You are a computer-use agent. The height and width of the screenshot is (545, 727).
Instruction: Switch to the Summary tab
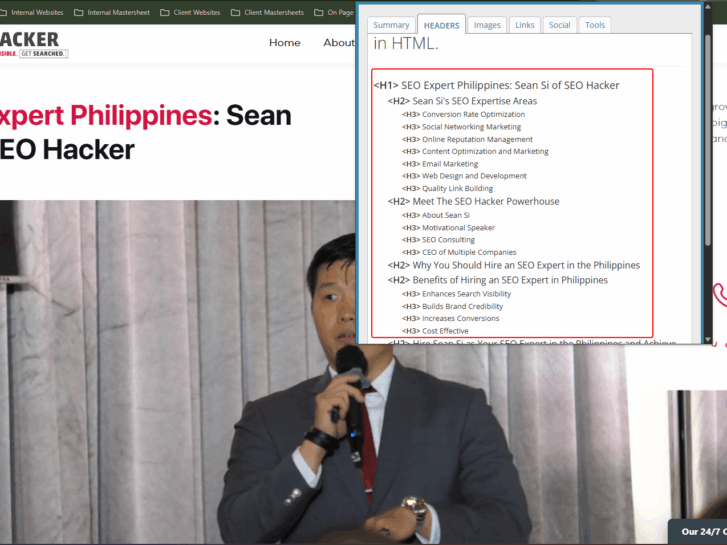(x=391, y=25)
